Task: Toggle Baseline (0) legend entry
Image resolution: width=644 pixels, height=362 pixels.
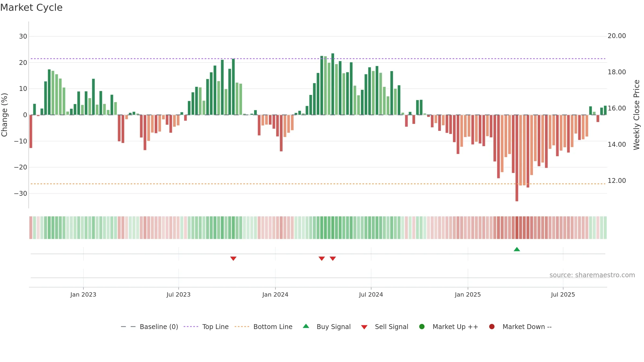Action: tap(149, 327)
